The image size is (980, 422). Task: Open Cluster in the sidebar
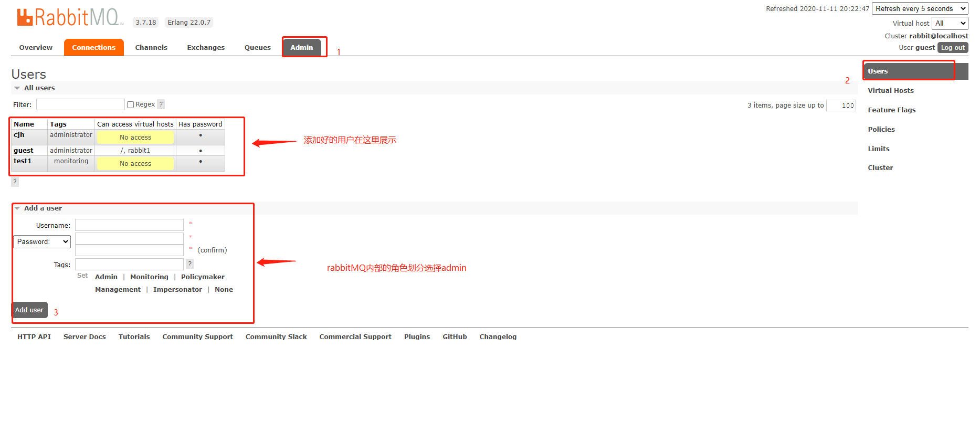880,168
